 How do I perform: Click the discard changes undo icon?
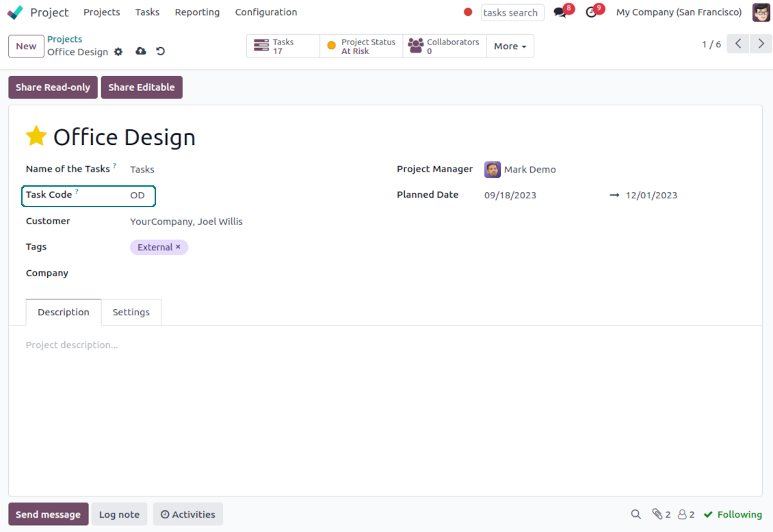tap(161, 51)
